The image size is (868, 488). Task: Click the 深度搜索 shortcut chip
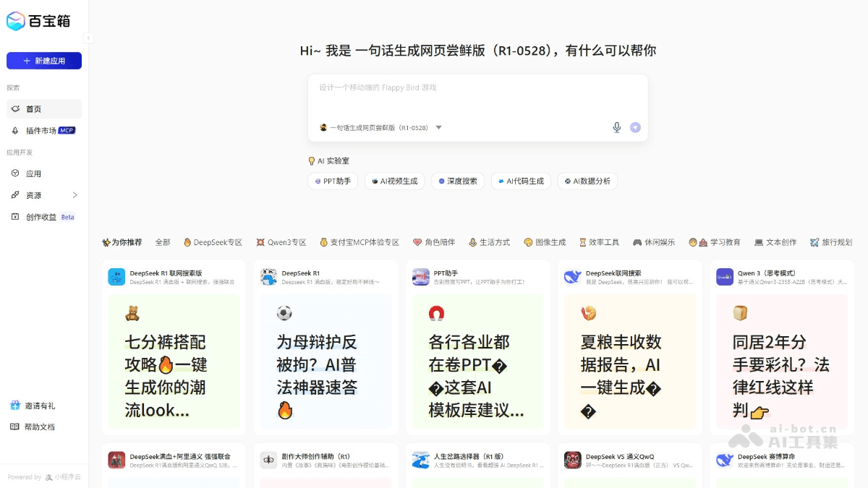click(457, 181)
